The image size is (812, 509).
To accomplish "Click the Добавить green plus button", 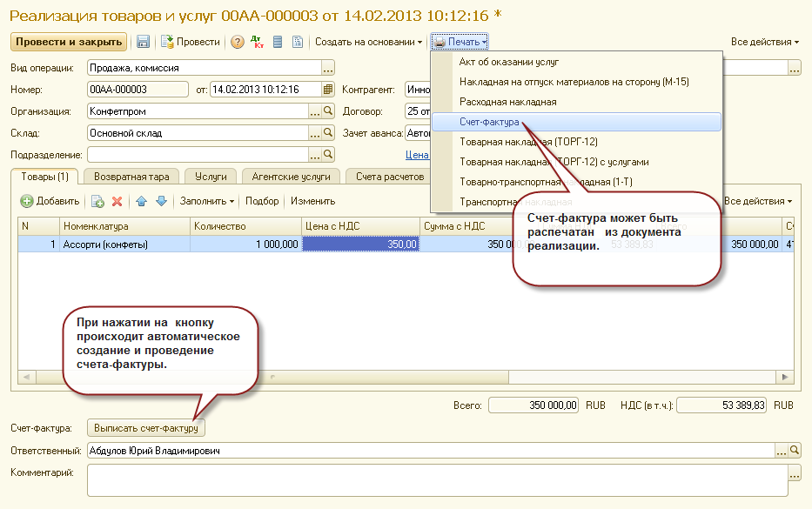I will click(50, 201).
